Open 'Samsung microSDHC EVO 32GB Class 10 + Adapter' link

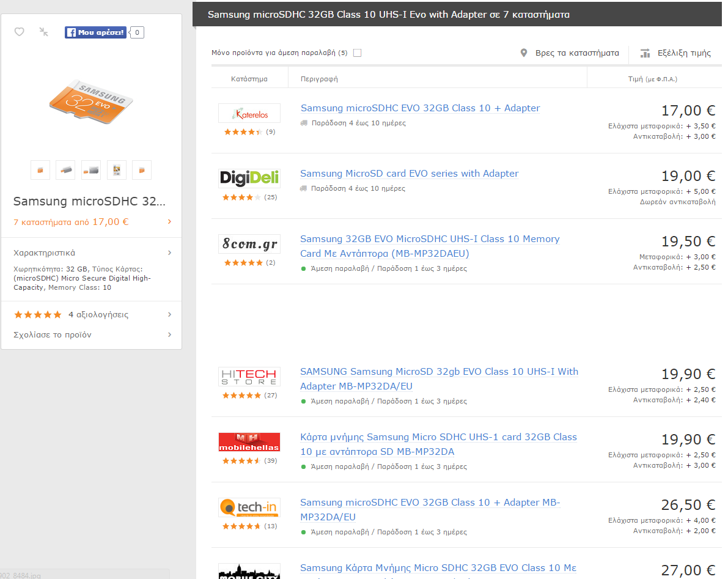click(420, 108)
